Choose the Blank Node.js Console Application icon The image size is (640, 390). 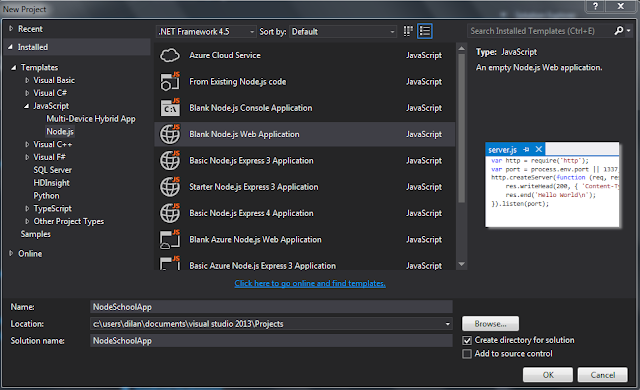pos(170,108)
